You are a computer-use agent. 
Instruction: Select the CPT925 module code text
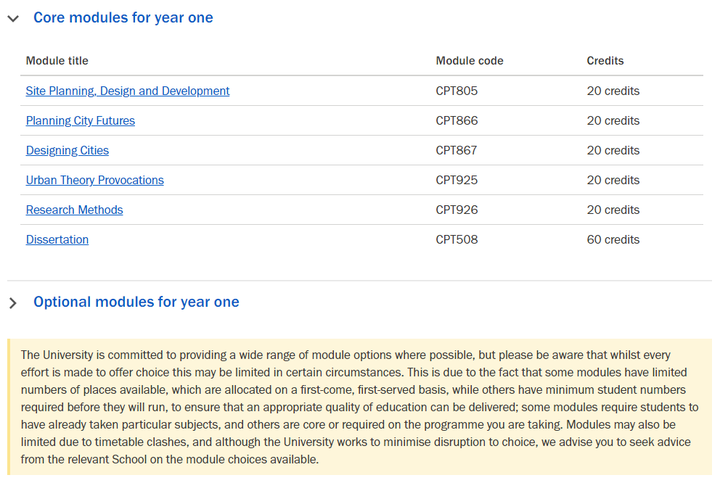457,180
